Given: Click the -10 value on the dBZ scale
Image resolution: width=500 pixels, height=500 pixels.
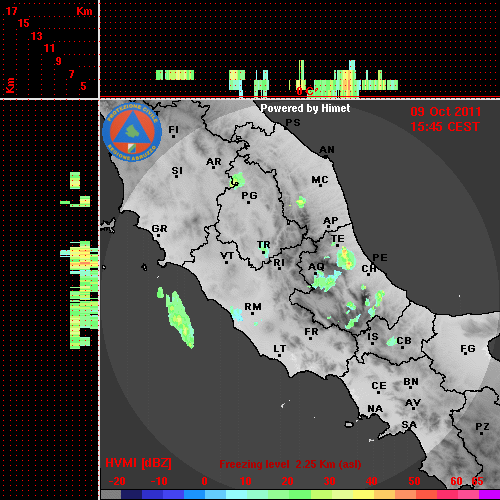Looking at the screenshot, I should coord(159,481).
